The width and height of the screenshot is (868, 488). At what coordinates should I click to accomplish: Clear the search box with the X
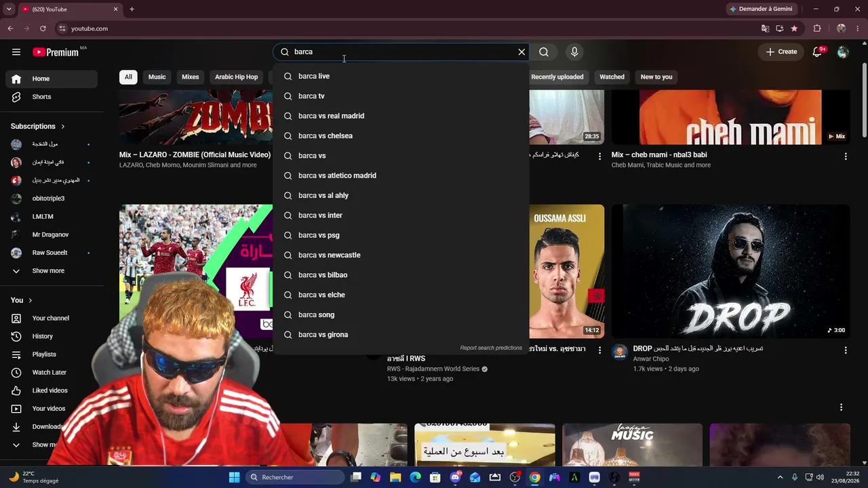coord(521,52)
